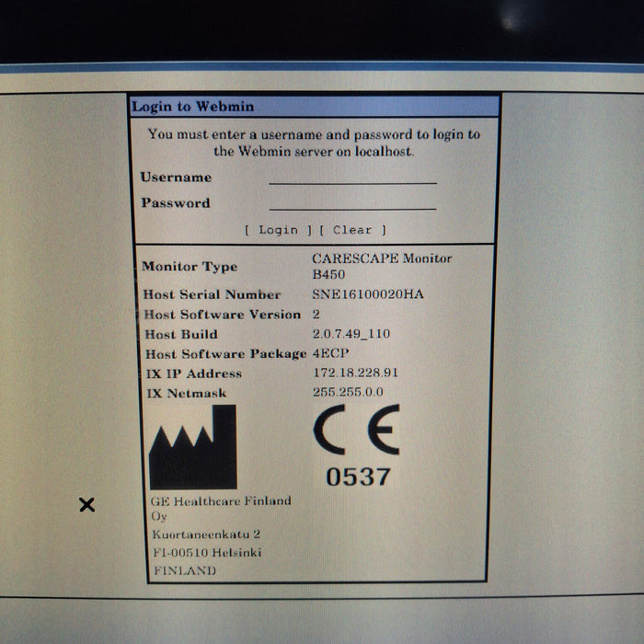Click the IP address 172.18.228.91
This screenshot has height=644, width=644.
point(355,374)
